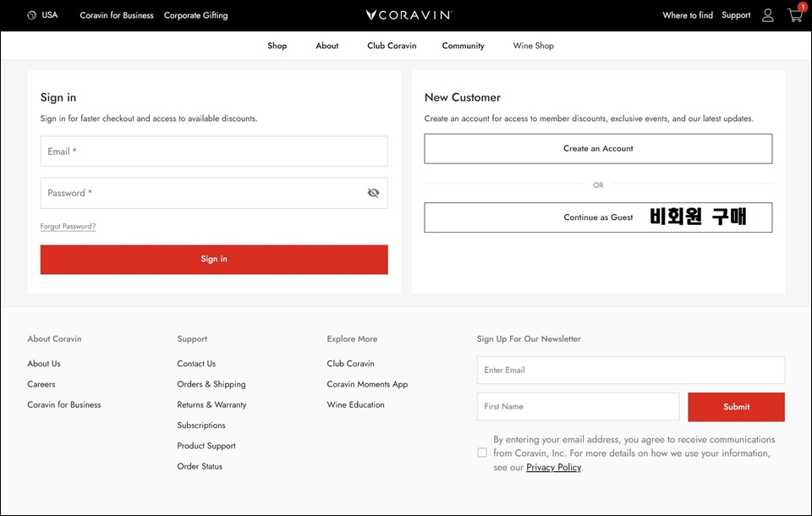The width and height of the screenshot is (812, 516).
Task: Open Coravin for Business in top bar
Action: 117,15
